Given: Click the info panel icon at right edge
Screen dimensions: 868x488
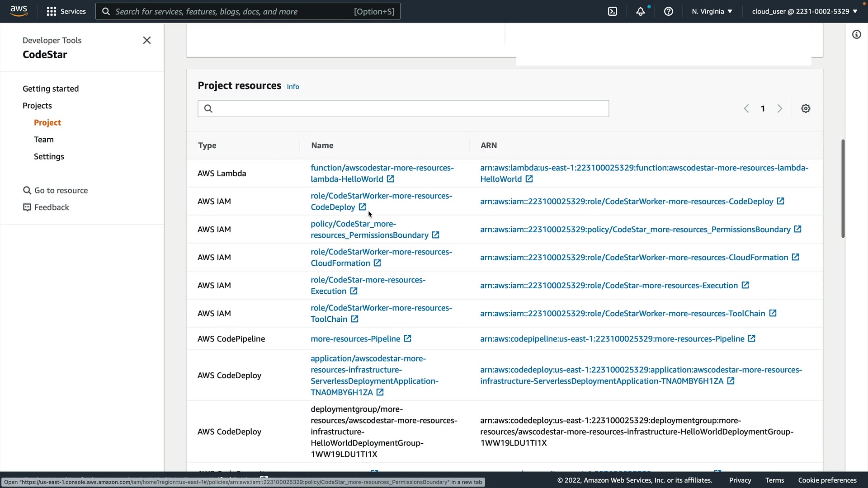Looking at the screenshot, I should 856,34.
